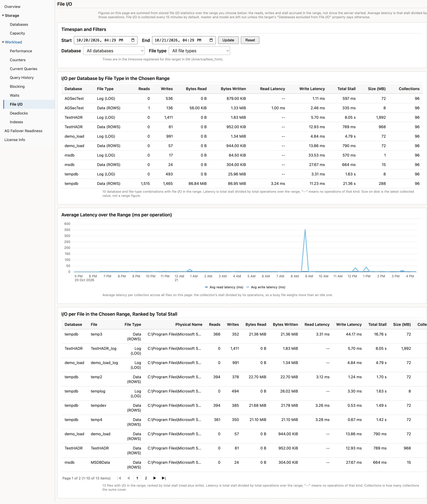This screenshot has width=427, height=504.
Task: Select the File I/O sidebar item
Action: (x=29, y=104)
